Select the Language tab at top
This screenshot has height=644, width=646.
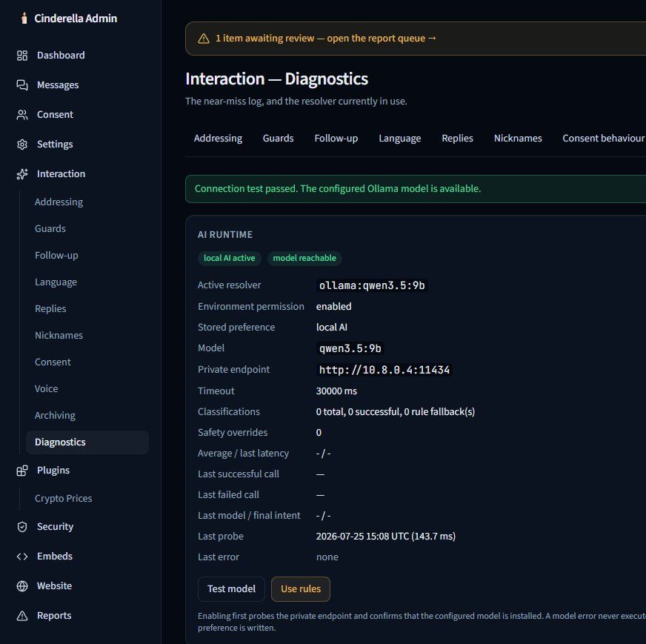399,139
